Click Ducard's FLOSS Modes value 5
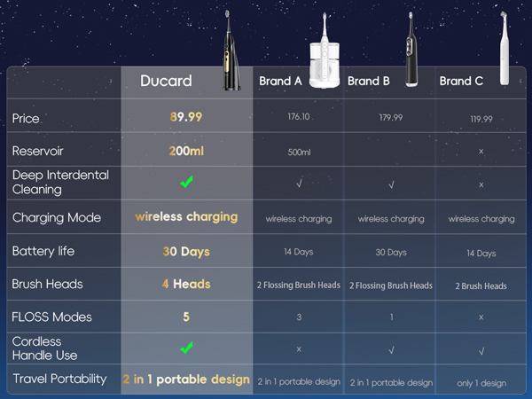Screen dimensions: 532x399 point(186,317)
